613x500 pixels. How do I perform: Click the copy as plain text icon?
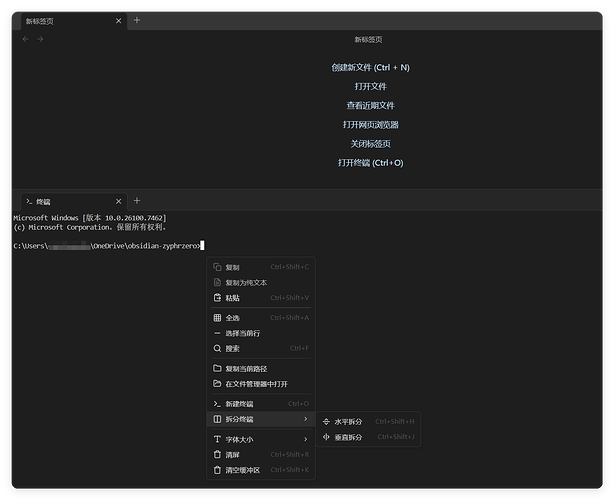[x=217, y=282]
